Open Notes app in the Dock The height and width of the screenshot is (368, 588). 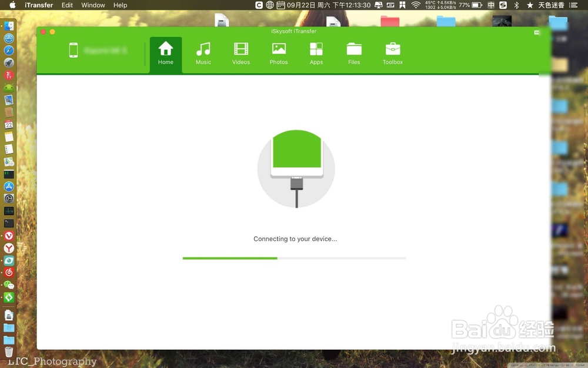9,137
